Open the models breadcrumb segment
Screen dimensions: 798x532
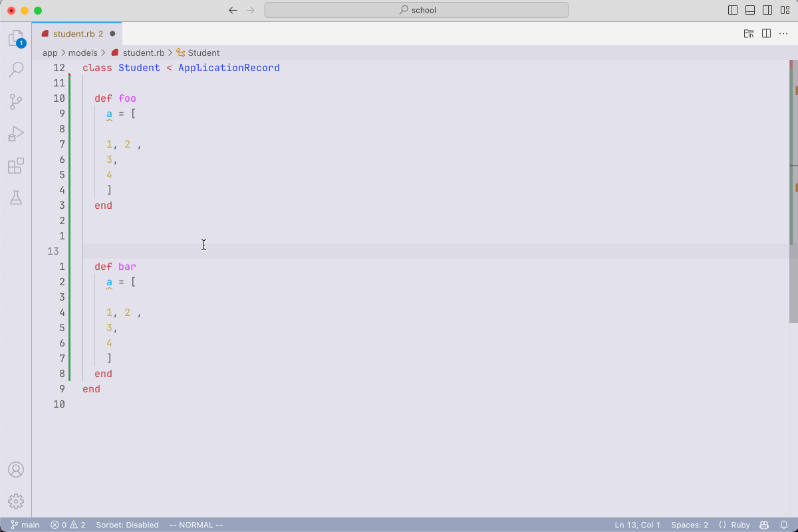(x=82, y=53)
